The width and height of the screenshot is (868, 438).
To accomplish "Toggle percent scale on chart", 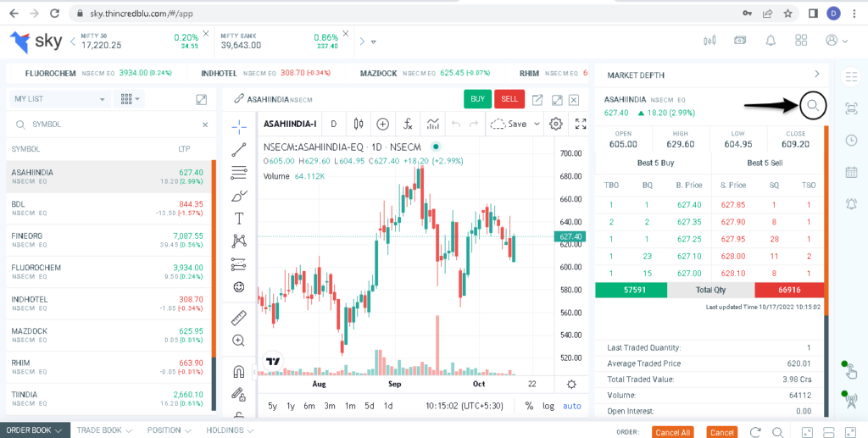I will (529, 406).
